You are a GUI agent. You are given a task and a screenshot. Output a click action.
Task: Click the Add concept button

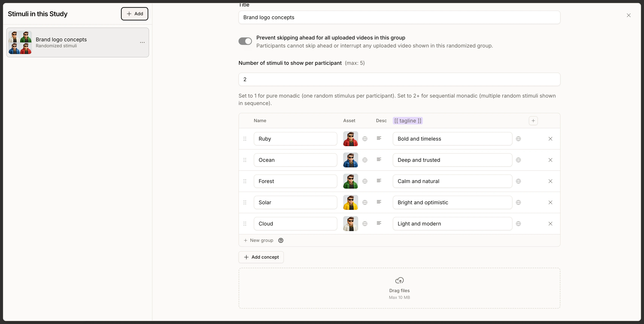pyautogui.click(x=261, y=257)
